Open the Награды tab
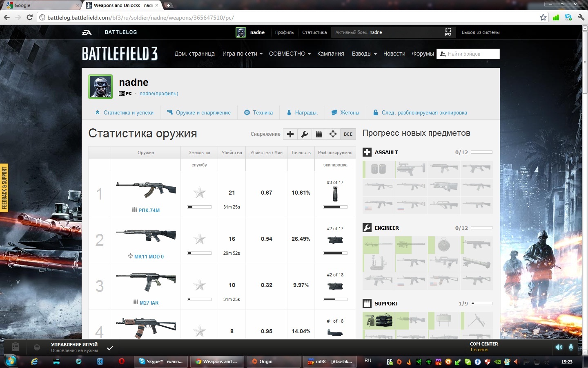This screenshot has width=588, height=368. (x=302, y=112)
